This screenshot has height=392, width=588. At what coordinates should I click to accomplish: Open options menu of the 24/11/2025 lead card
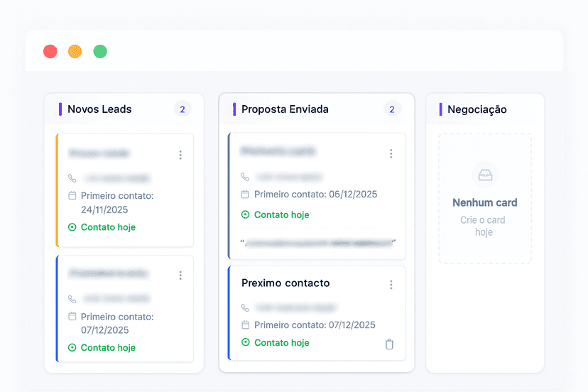tap(180, 155)
